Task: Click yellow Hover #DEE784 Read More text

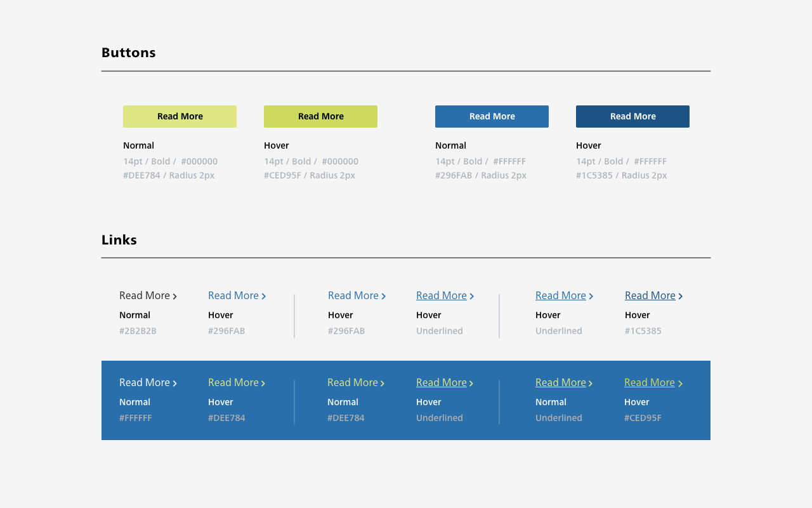Action: coord(233,383)
